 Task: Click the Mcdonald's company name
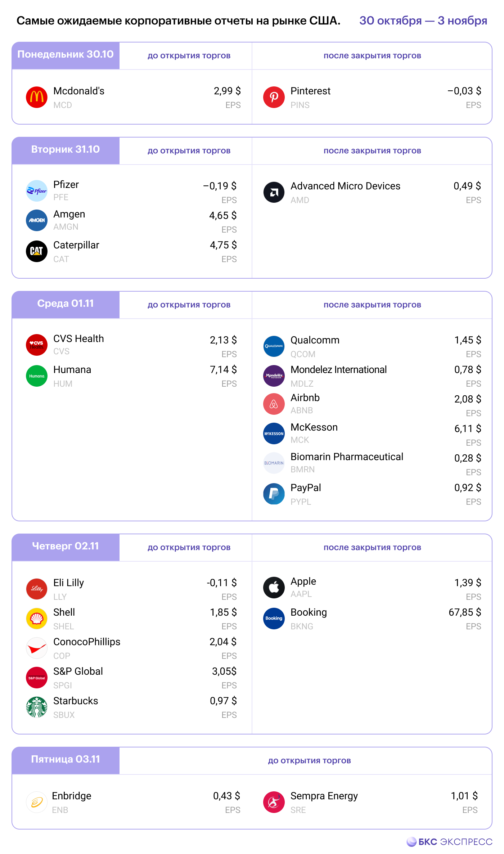(x=79, y=91)
